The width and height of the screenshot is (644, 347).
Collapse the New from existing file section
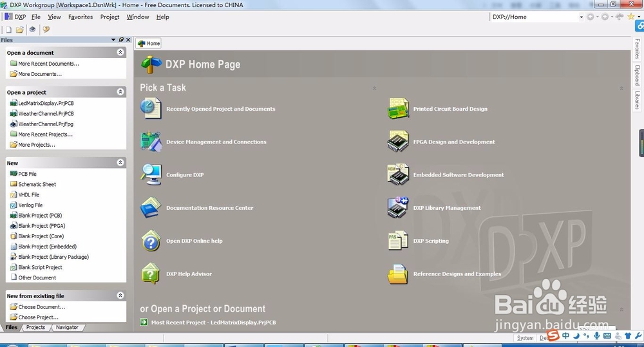click(120, 295)
